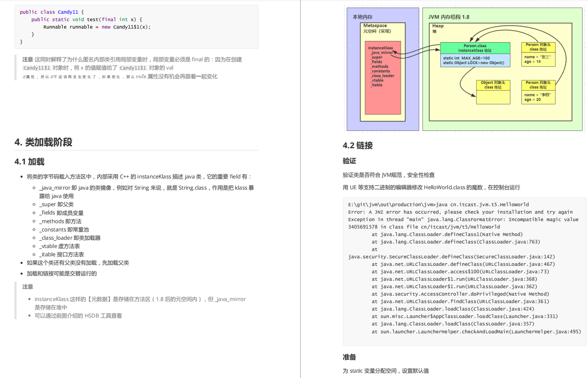This screenshot has width=588, height=378.
Task: Click the 'public class Candy11 {' code line
Action: point(52,12)
